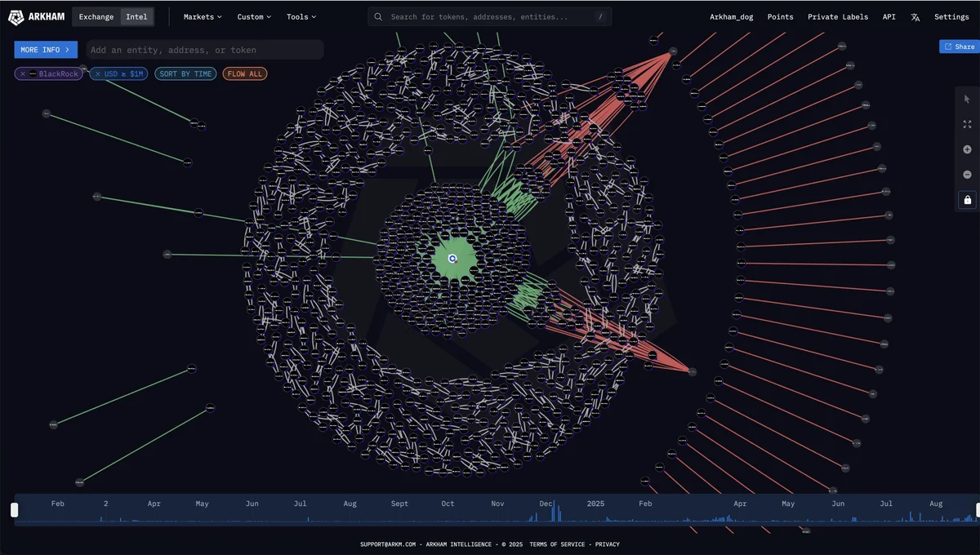The width and height of the screenshot is (980, 555).
Task: Open Private Labels in top navigation
Action: [x=838, y=17]
